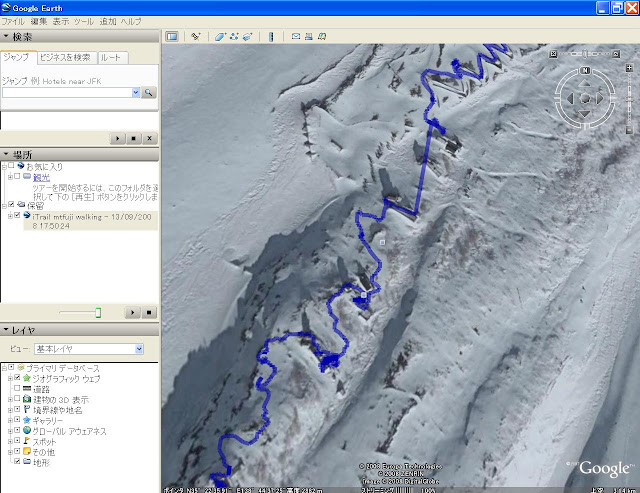640x493 pixels.
Task: Collapse the 検索 search panel header arrow
Action: pos(6,37)
